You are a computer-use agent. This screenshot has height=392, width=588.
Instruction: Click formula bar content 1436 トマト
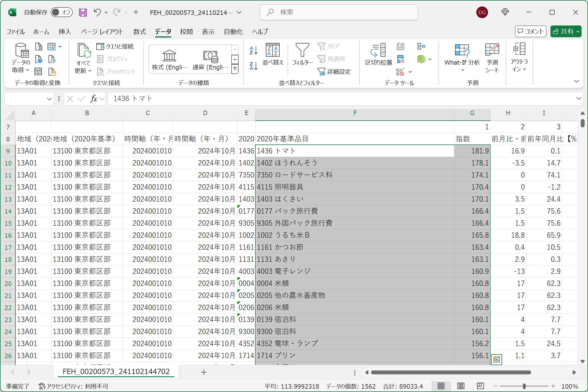[133, 99]
